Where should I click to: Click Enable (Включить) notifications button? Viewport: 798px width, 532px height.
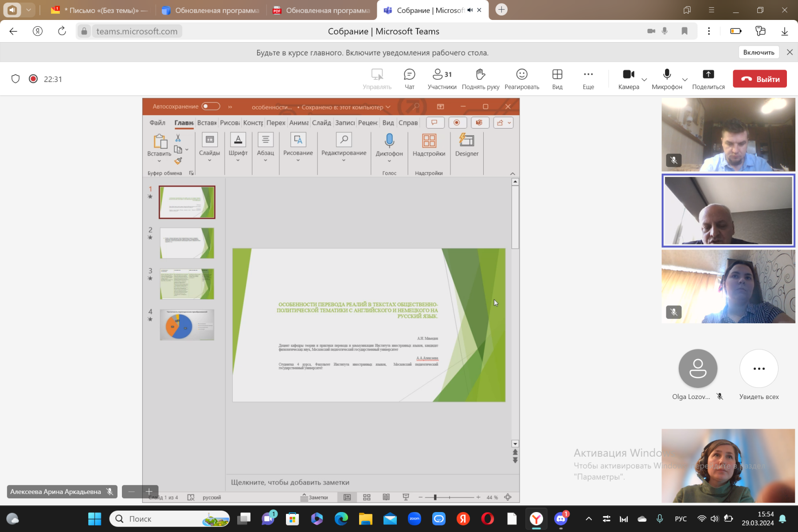click(x=759, y=52)
